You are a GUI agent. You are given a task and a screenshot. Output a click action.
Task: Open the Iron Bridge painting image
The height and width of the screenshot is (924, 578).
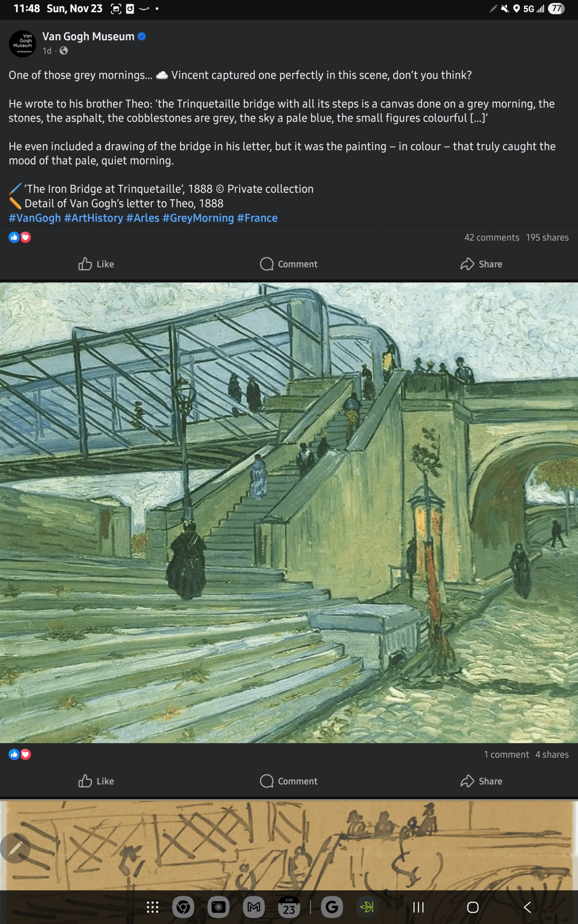click(x=289, y=513)
